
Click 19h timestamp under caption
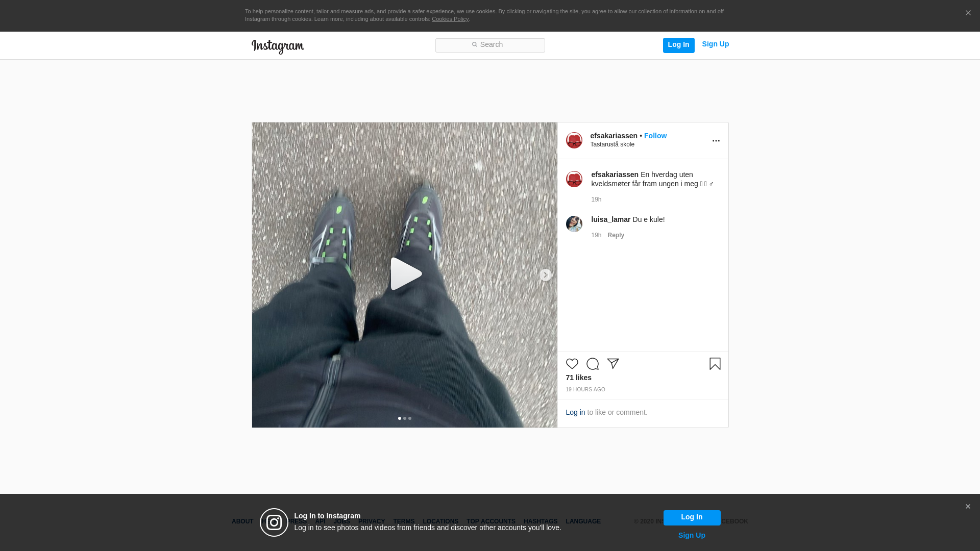[596, 199]
